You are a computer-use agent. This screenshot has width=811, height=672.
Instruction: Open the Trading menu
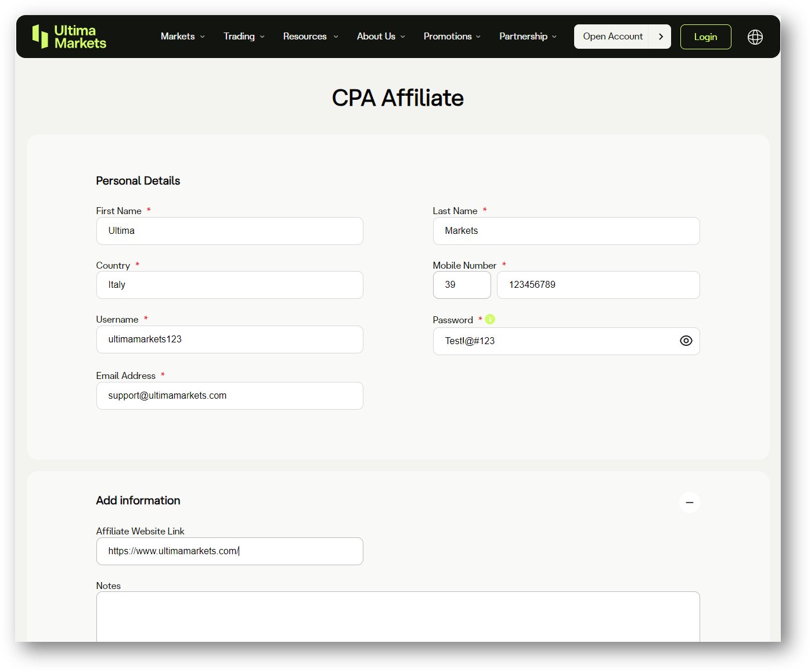(x=239, y=36)
